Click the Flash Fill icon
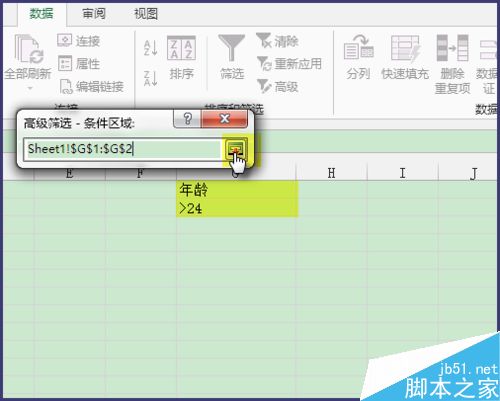Viewport: 500px width, 401px height. 405,48
